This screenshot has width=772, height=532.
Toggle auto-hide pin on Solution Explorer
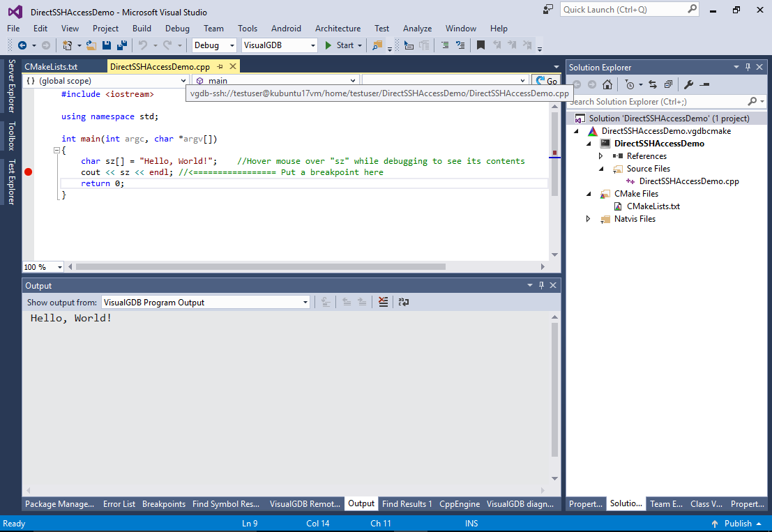tap(748, 67)
